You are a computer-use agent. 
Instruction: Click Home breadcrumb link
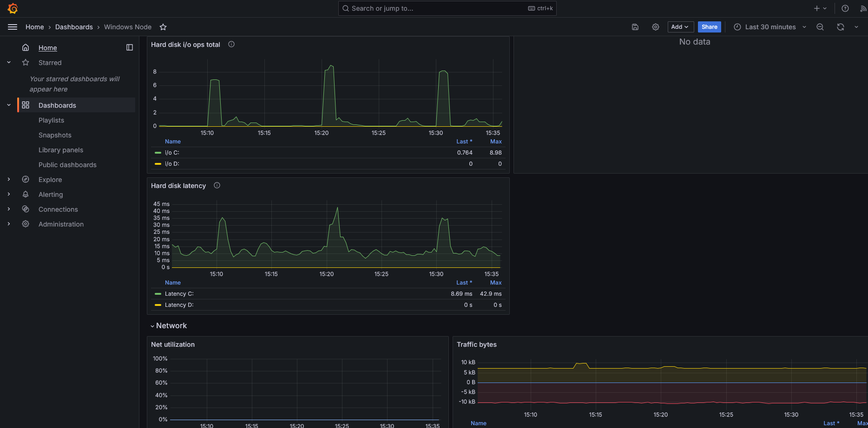pos(34,27)
